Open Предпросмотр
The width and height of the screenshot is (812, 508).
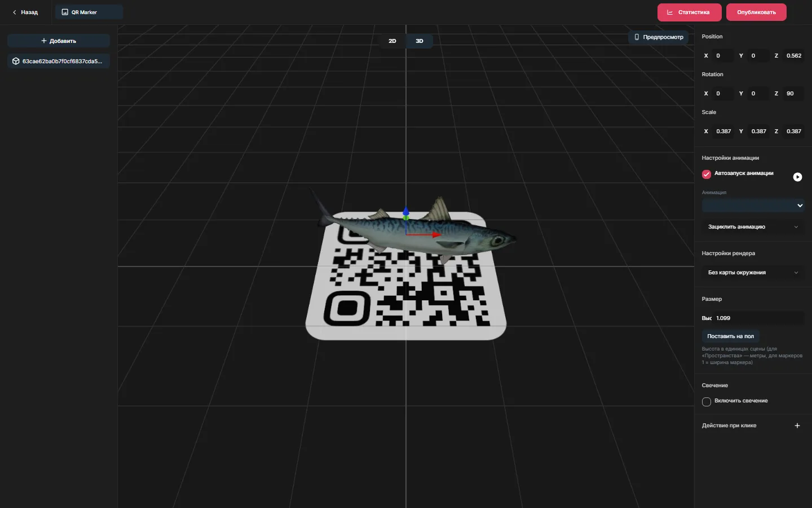click(x=659, y=37)
